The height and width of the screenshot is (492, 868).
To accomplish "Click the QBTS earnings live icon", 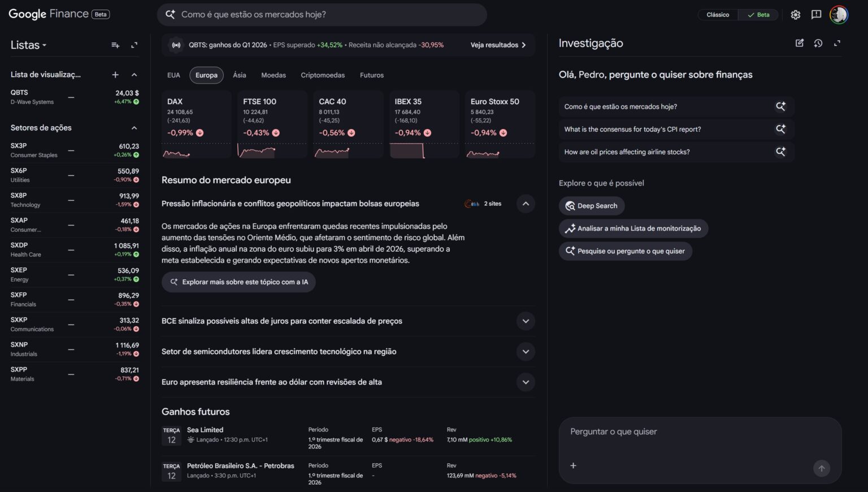I will click(x=176, y=45).
